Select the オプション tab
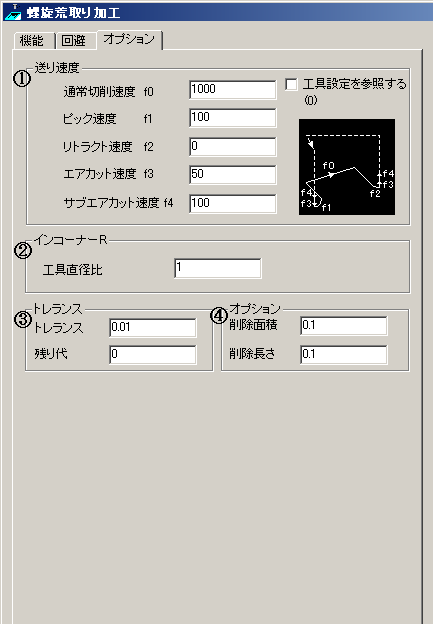This screenshot has width=433, height=624. (x=130, y=39)
